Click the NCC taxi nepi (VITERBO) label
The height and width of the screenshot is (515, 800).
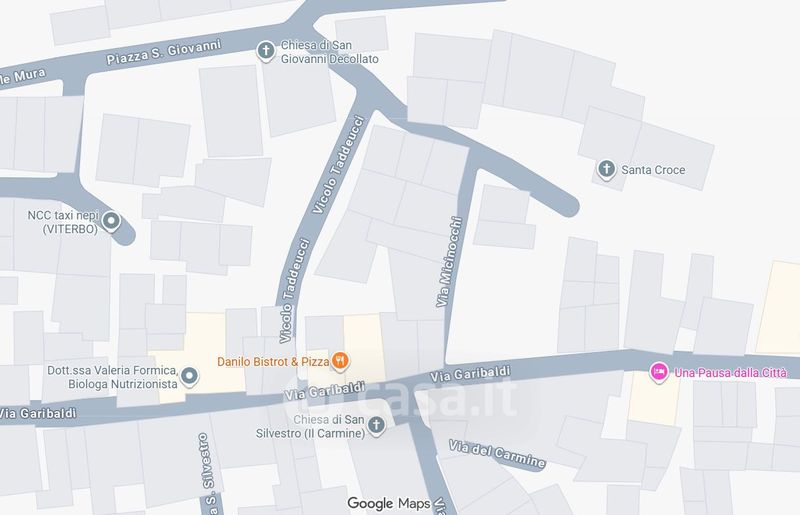(x=63, y=222)
